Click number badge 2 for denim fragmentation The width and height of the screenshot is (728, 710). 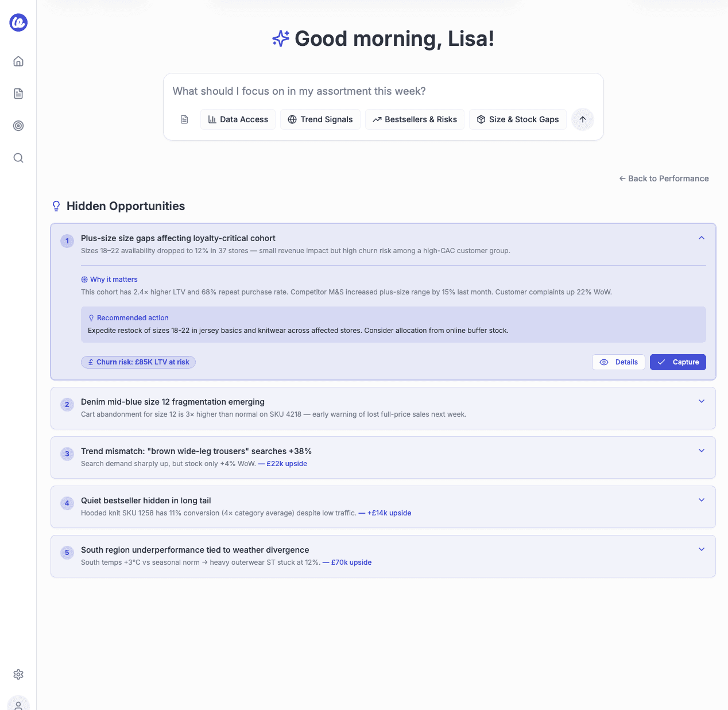pos(67,405)
